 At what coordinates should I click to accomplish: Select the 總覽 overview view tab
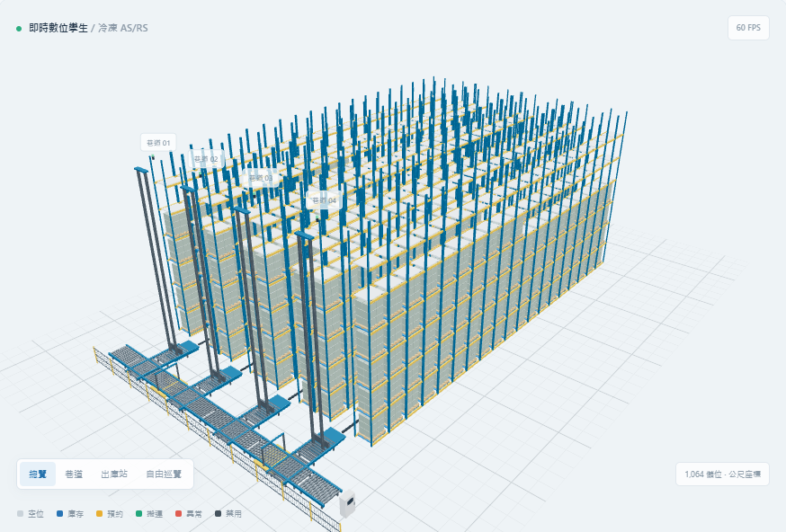pyautogui.click(x=38, y=474)
